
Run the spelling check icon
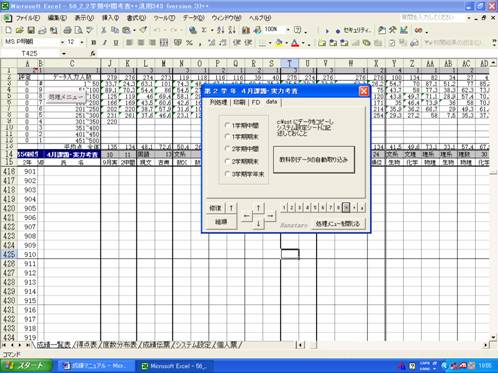point(89,30)
